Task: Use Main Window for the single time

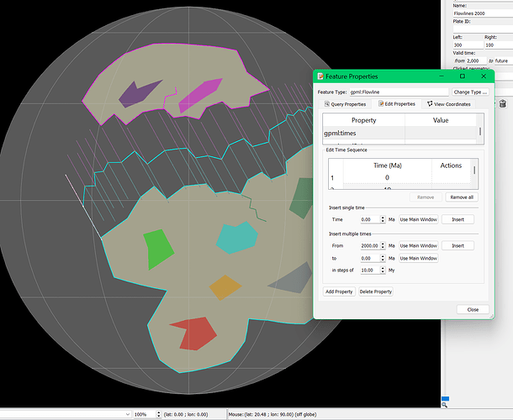Action: tap(418, 218)
